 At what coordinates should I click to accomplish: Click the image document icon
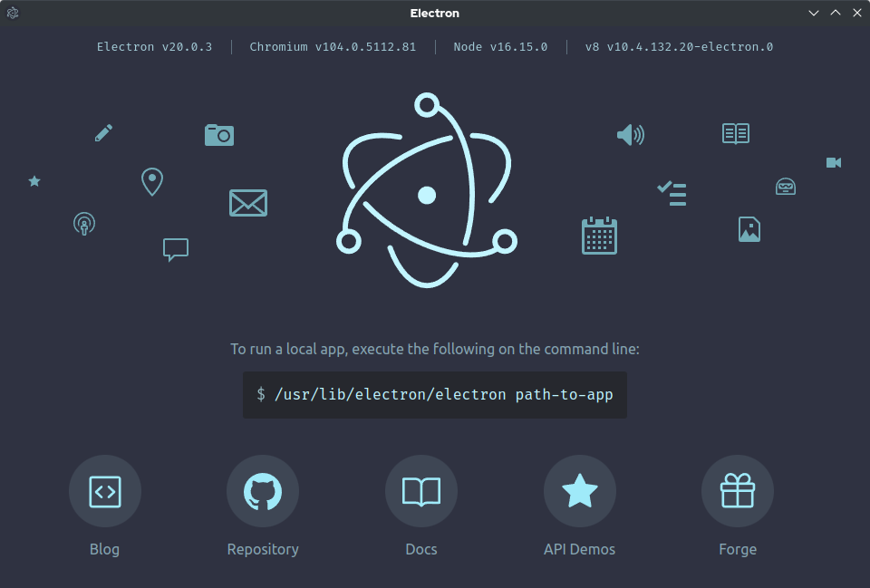click(749, 228)
